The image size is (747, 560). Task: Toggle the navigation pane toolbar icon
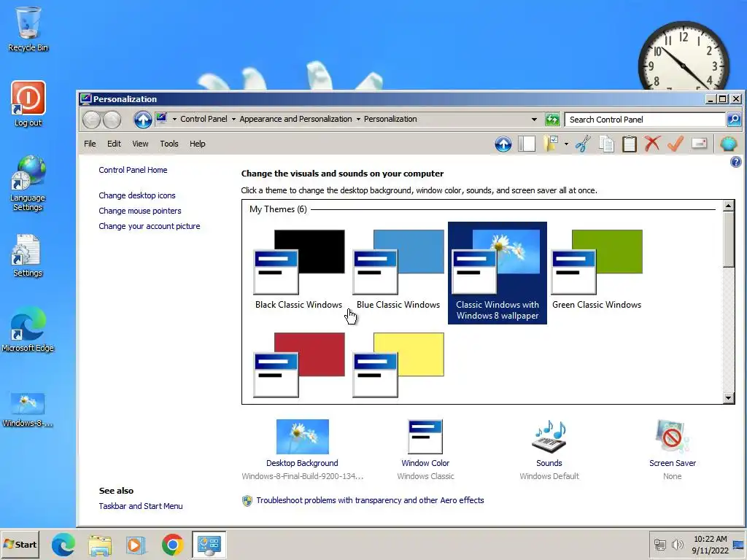click(527, 144)
